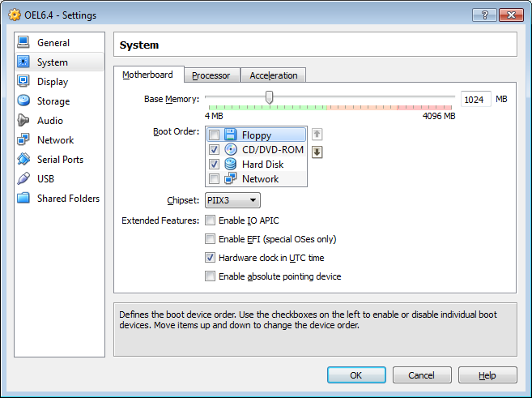Click the System chip icon in sidebar
Image resolution: width=532 pixels, height=398 pixels.
pyautogui.click(x=23, y=62)
